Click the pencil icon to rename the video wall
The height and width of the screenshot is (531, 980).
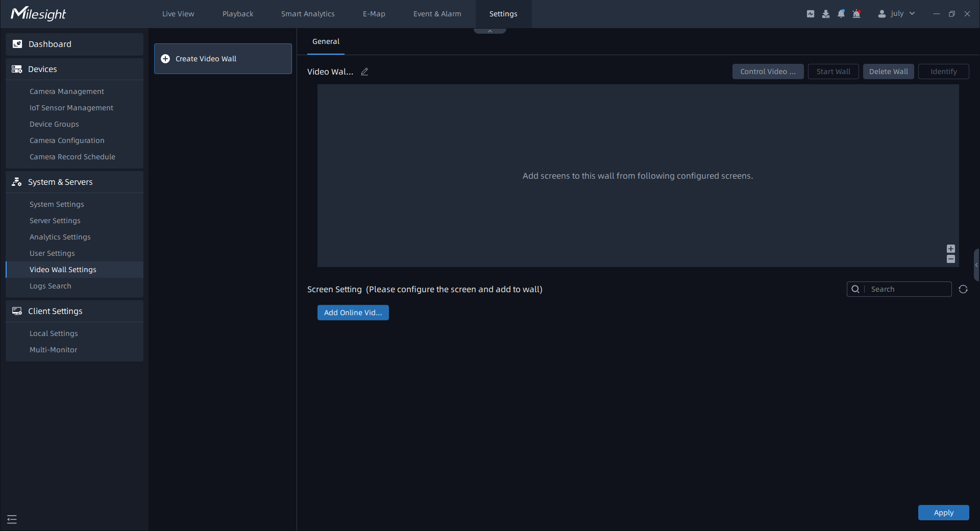click(364, 72)
